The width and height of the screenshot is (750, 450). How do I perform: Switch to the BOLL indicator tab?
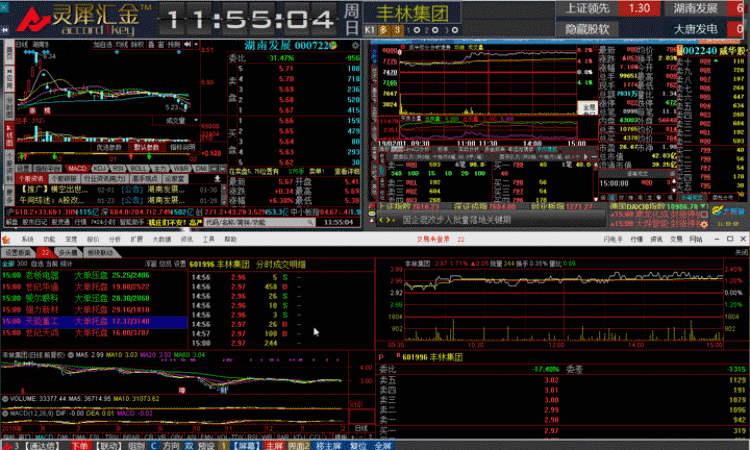pyautogui.click(x=139, y=168)
